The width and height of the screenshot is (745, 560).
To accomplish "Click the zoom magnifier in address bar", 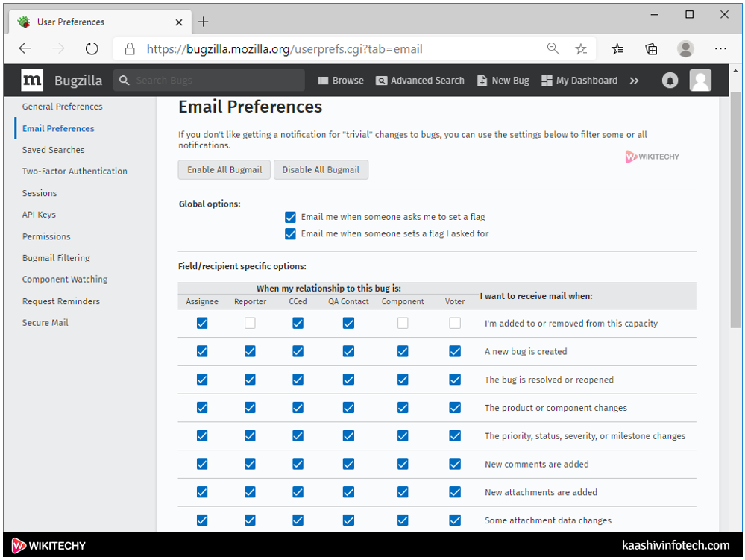I will point(553,49).
